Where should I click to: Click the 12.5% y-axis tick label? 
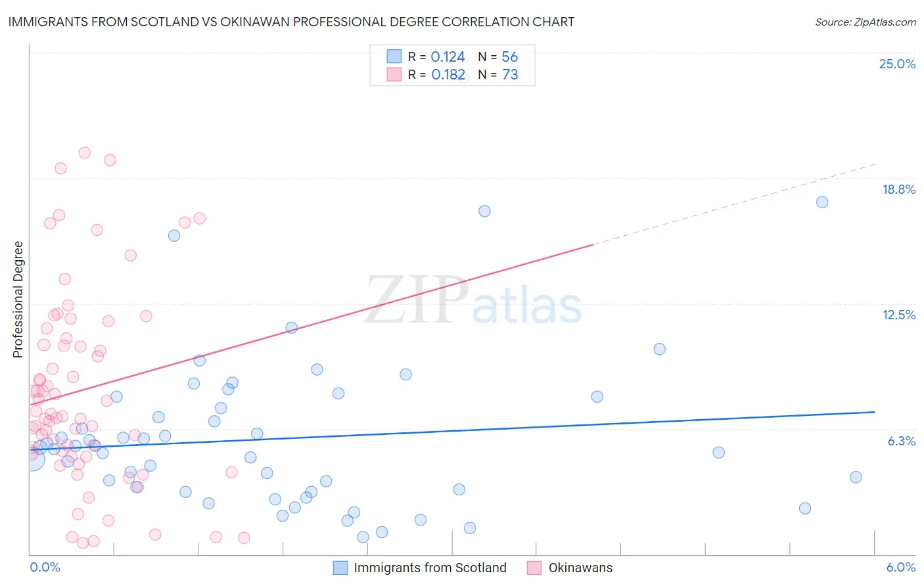tap(898, 315)
